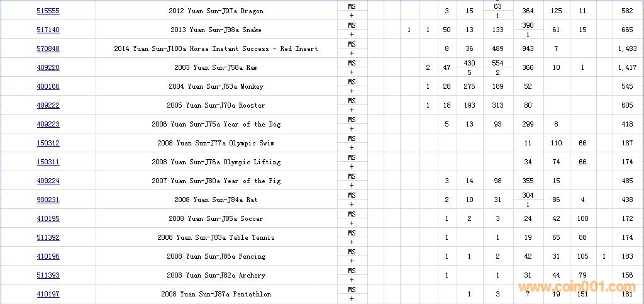Open link 410196 for Fencing coin
Viewport: 644px width, 304px height.
tap(48, 257)
